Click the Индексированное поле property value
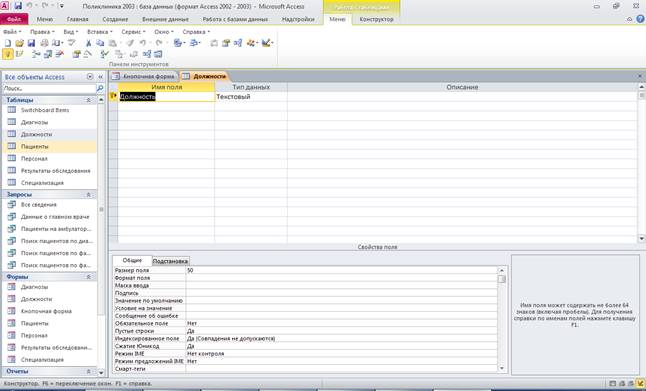This screenshot has width=646, height=391. pyautogui.click(x=341, y=338)
